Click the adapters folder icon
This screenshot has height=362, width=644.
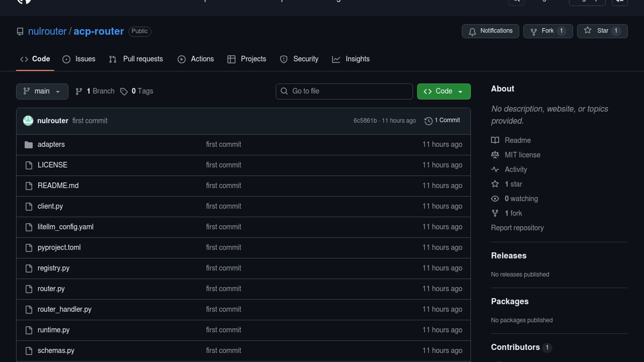click(29, 145)
